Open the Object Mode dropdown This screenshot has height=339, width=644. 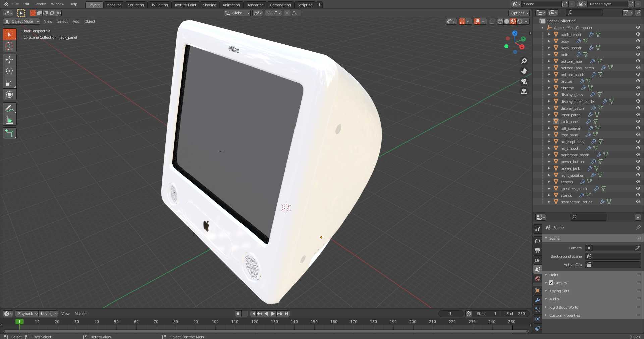click(21, 21)
